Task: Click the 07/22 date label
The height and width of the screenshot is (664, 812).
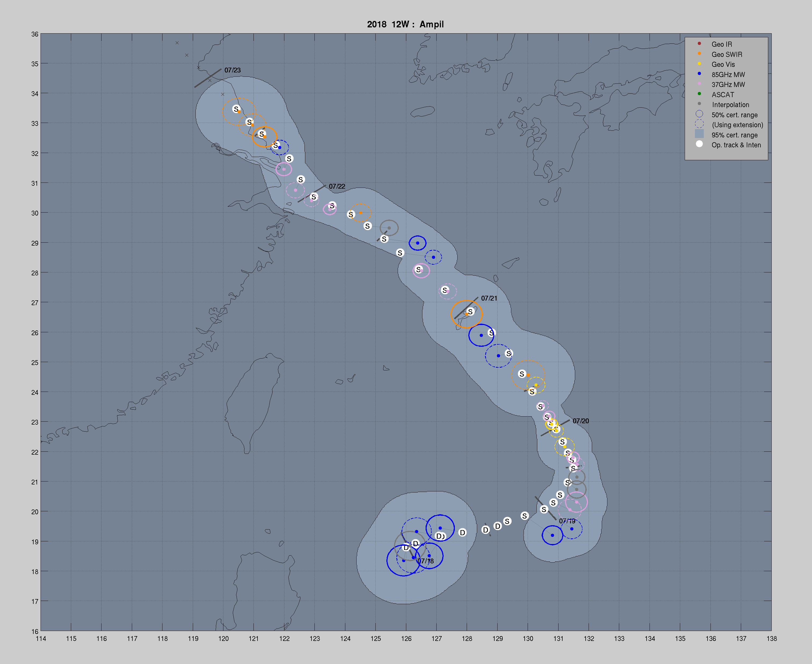Action: (x=337, y=187)
